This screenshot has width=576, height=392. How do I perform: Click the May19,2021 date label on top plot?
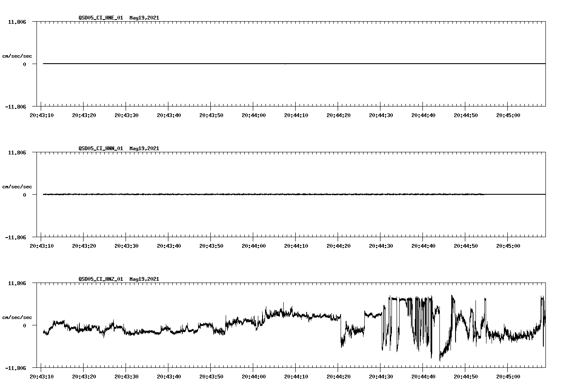coord(144,18)
